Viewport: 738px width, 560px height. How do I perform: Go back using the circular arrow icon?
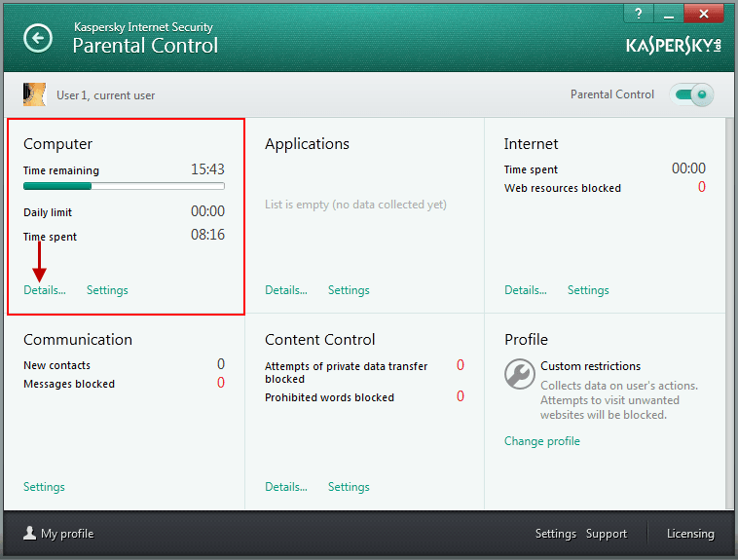tap(38, 38)
